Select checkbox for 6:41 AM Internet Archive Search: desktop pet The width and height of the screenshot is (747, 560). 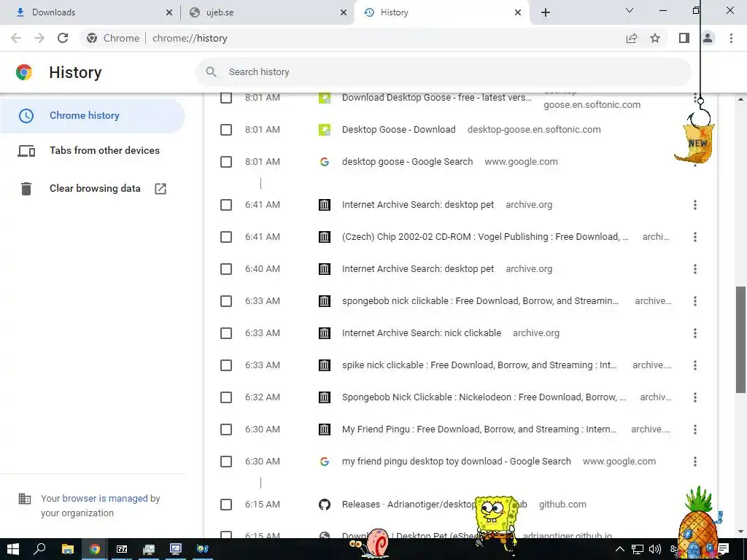pos(226,205)
